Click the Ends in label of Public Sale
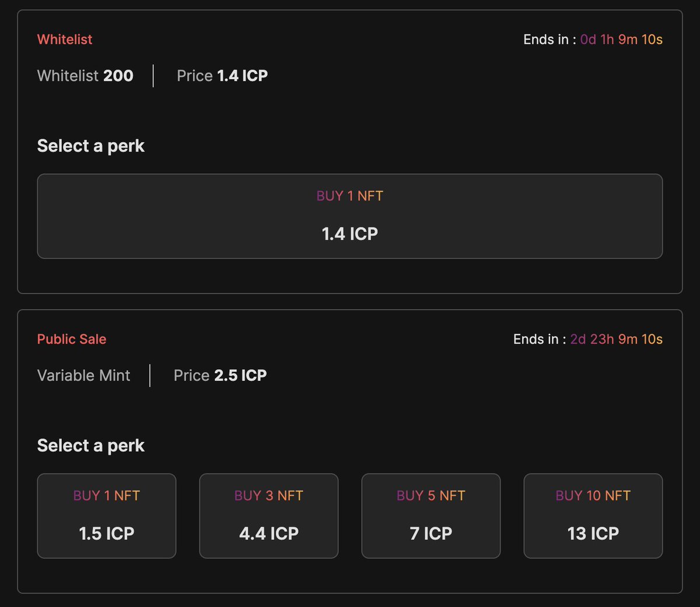Image resolution: width=700 pixels, height=607 pixels. point(540,339)
